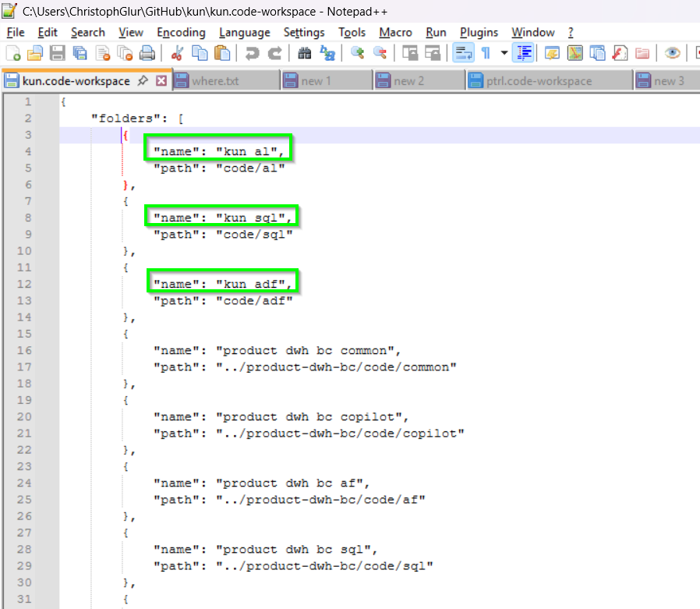Click "../product-dwh-bc/code/copilot" path text
Screen dimensions: 700x609
340,434
